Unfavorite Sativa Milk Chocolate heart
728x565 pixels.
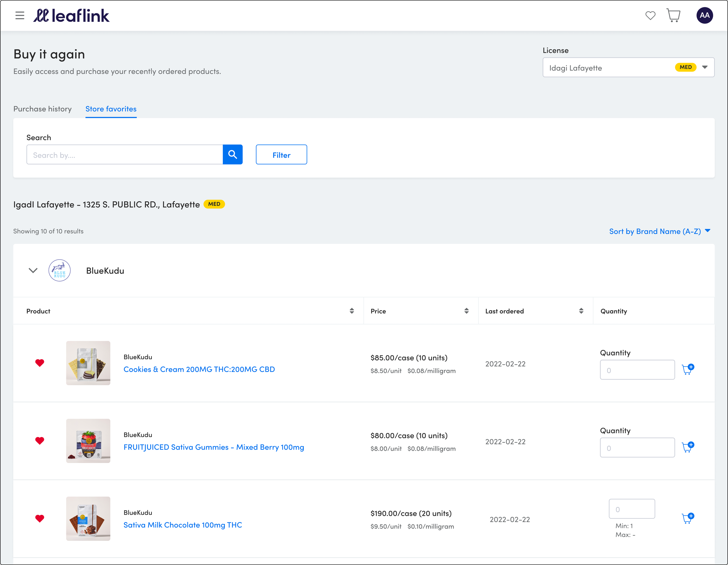(40, 518)
